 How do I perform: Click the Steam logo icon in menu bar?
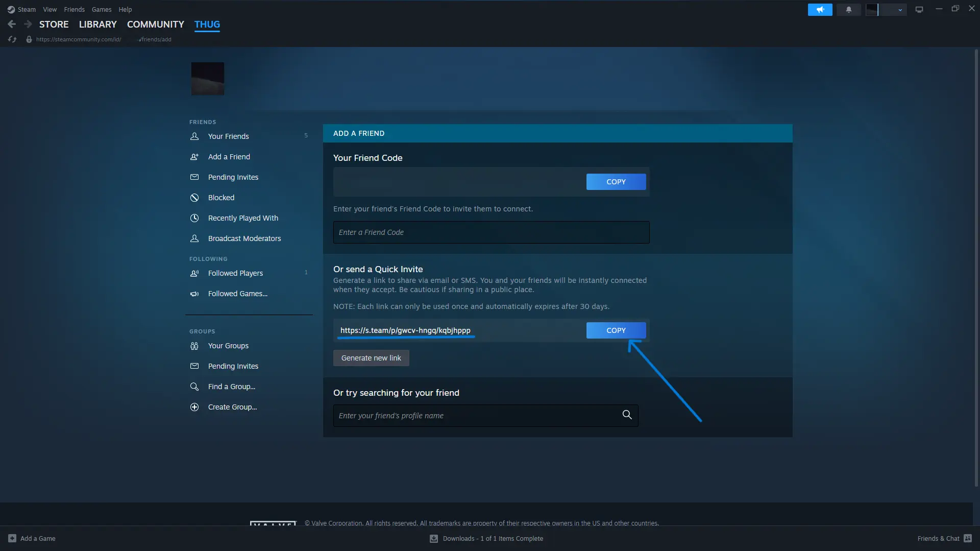[x=11, y=10]
